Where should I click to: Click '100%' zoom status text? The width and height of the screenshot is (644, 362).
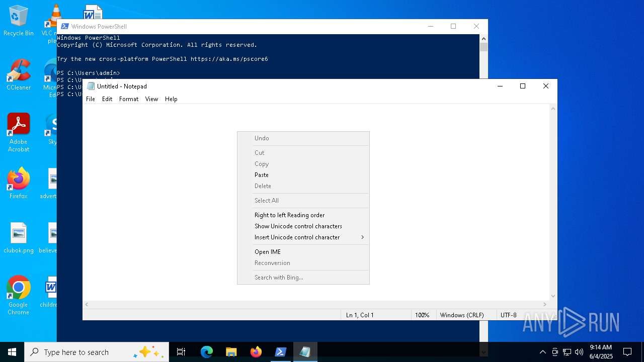pyautogui.click(x=422, y=315)
